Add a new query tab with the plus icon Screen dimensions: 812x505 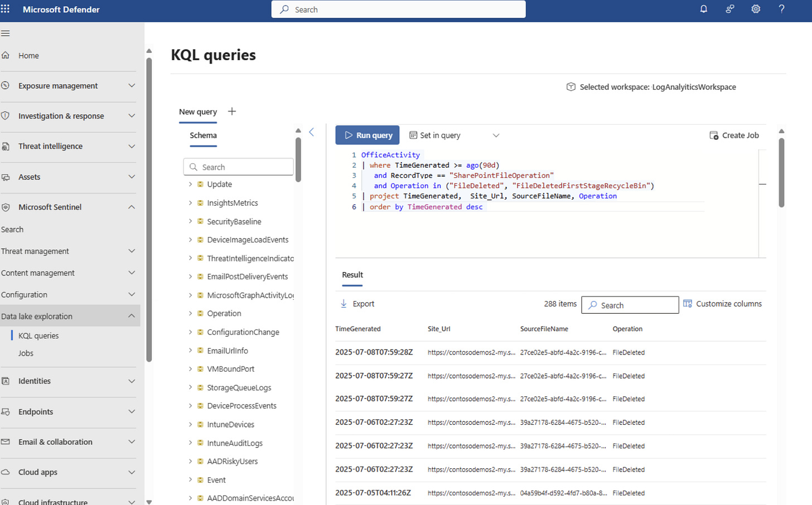232,111
